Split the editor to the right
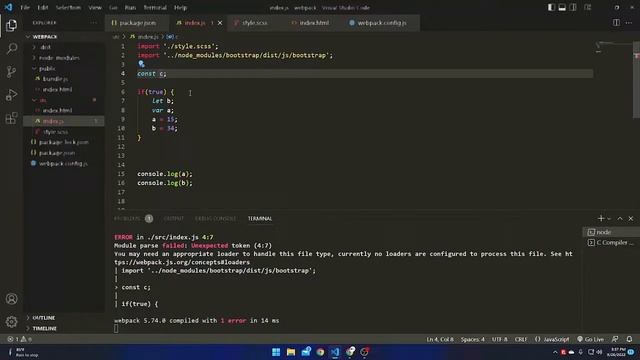The height and width of the screenshot is (360, 640). [x=616, y=23]
